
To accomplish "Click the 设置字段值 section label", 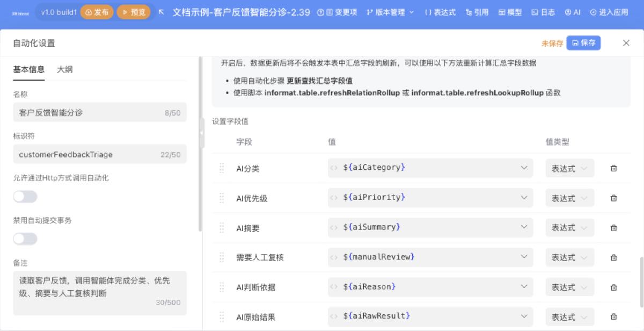I will pyautogui.click(x=230, y=121).
